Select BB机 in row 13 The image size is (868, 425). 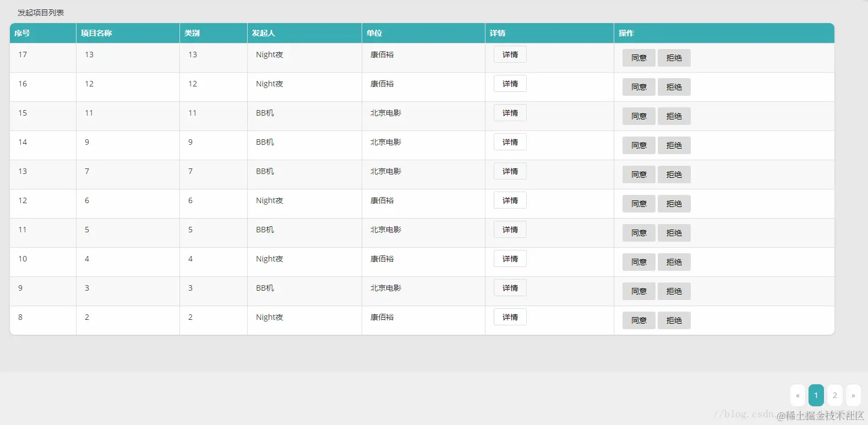(x=265, y=171)
